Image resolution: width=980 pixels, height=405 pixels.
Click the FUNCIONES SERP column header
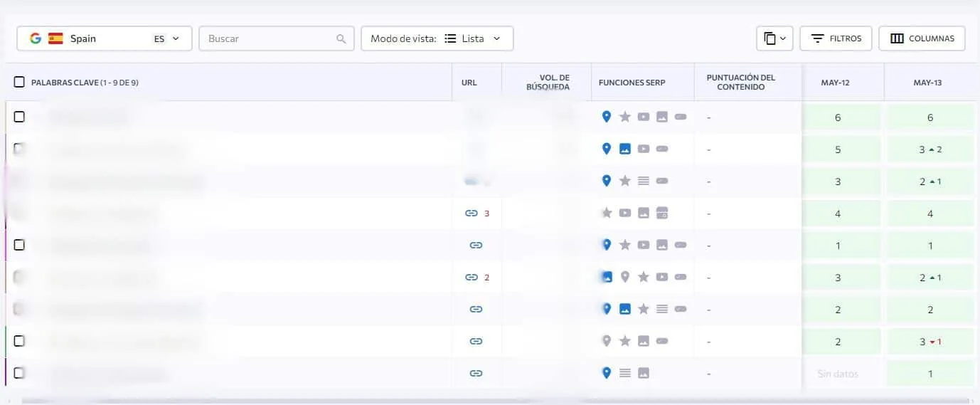click(632, 83)
